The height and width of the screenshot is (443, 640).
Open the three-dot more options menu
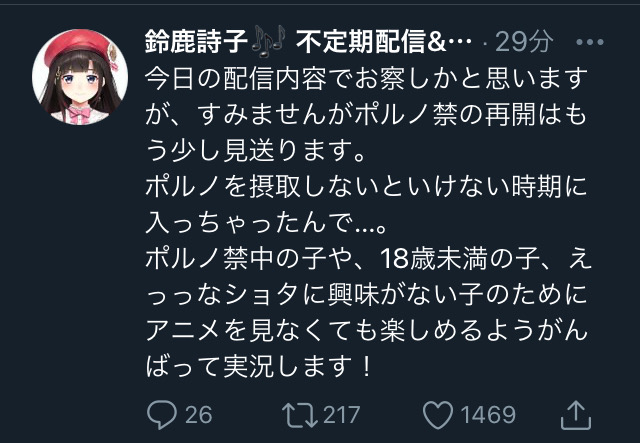pos(589,42)
